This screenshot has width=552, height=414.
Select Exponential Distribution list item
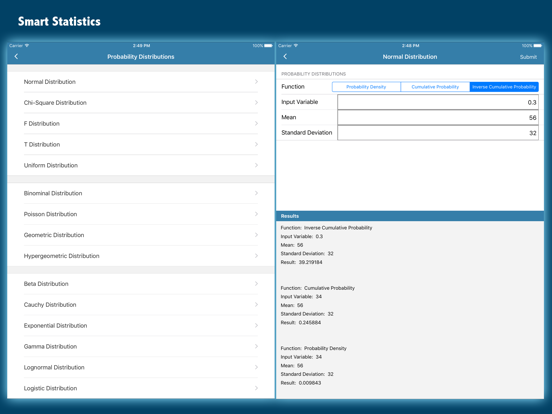tap(141, 325)
